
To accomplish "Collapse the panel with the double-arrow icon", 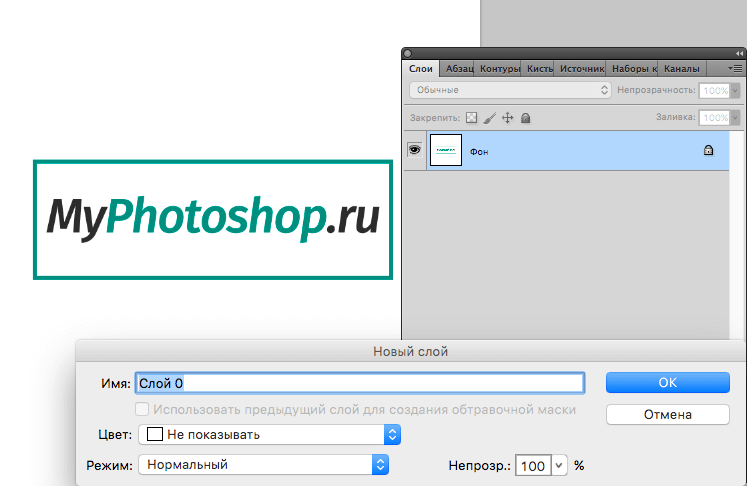I will pyautogui.click(x=739, y=53).
